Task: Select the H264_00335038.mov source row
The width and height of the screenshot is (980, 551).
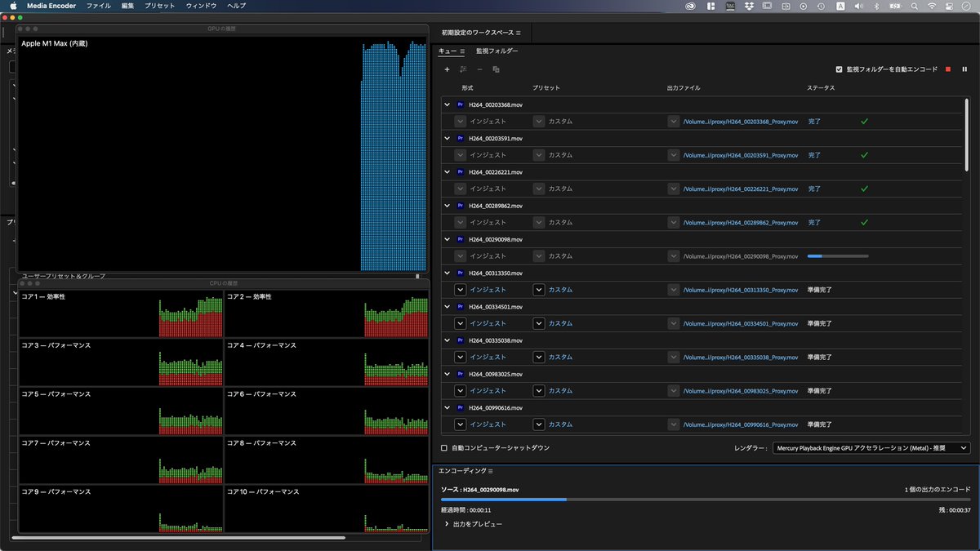Action: point(702,340)
